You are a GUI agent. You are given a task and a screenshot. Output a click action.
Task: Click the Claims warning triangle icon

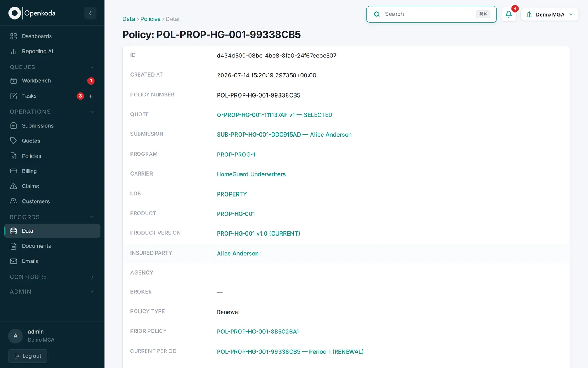pos(14,186)
